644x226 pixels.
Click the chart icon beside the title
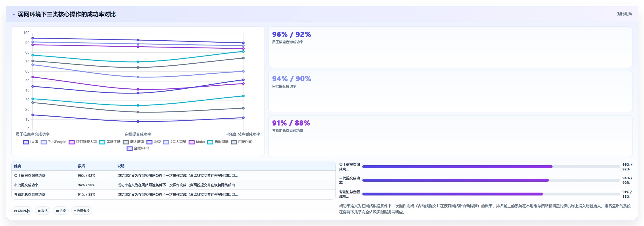[x=14, y=14]
